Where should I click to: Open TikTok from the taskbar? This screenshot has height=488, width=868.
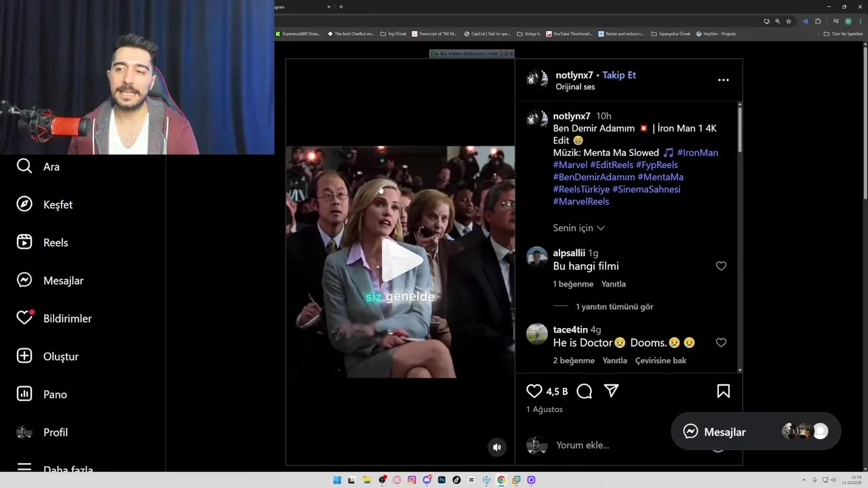[456, 480]
